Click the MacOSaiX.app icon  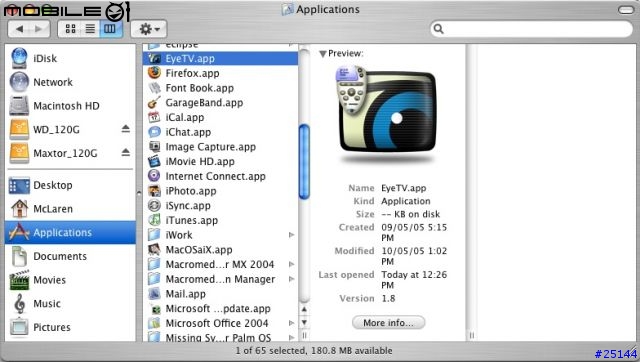(x=154, y=249)
